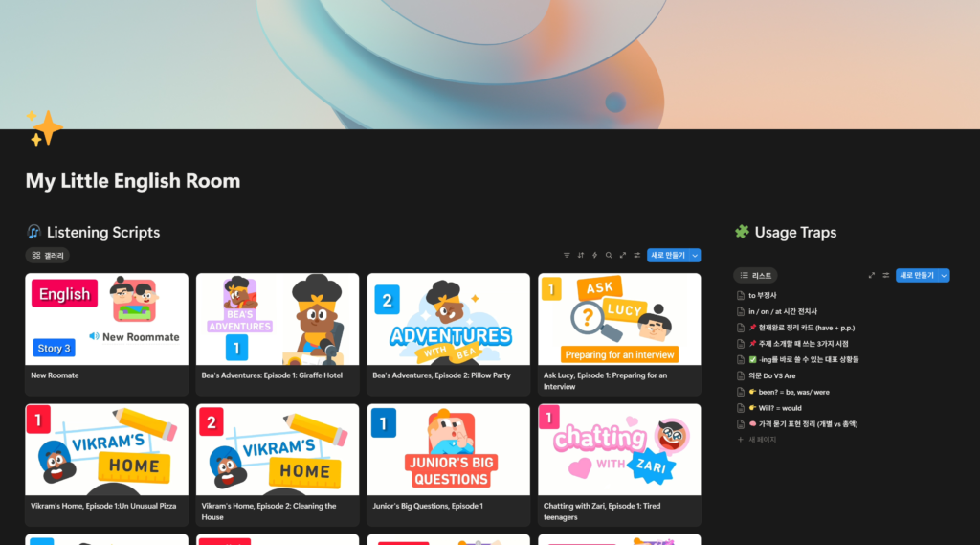Open view settings for Listening Scripts gallery

pyautogui.click(x=636, y=256)
